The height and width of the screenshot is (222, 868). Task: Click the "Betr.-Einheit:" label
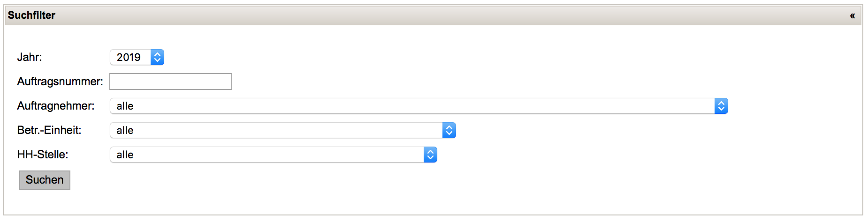point(49,130)
